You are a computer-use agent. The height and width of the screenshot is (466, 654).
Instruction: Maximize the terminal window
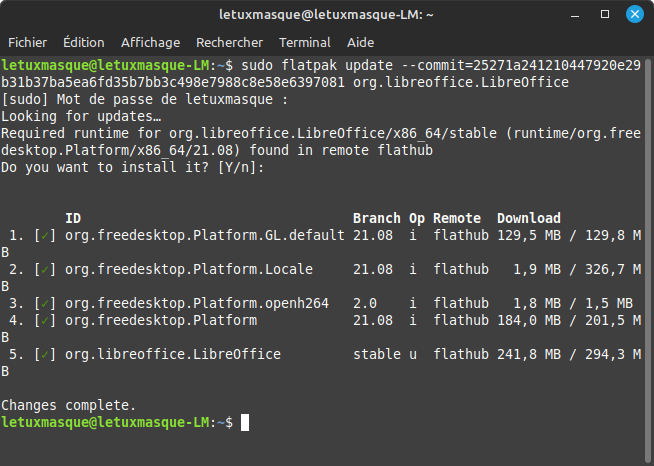pyautogui.click(x=605, y=14)
